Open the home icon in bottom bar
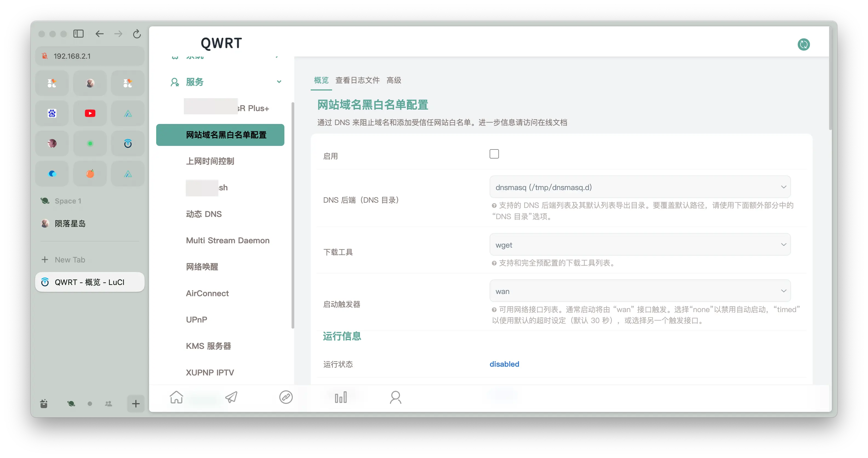This screenshot has width=868, height=458. (176, 397)
